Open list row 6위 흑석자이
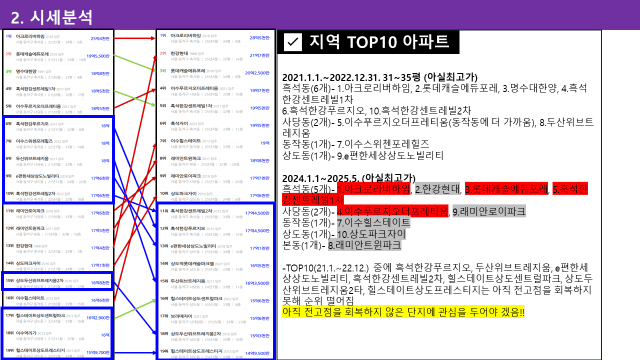Screen dimensions: 640x360 215,126
